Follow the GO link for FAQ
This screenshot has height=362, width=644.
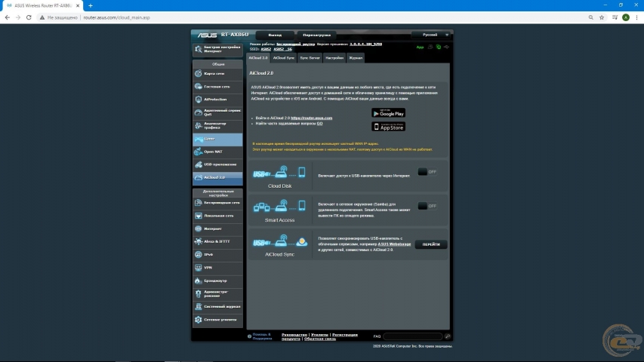point(319,124)
